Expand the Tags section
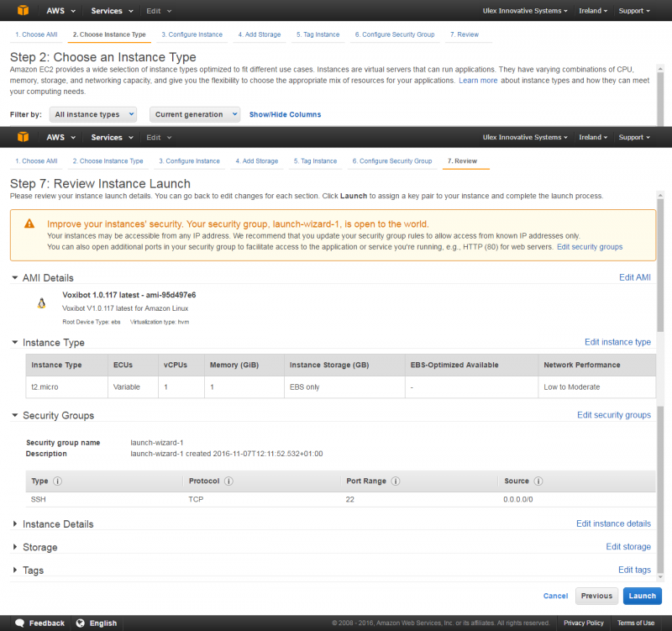Viewport: 672px width, 631px height. pyautogui.click(x=15, y=571)
